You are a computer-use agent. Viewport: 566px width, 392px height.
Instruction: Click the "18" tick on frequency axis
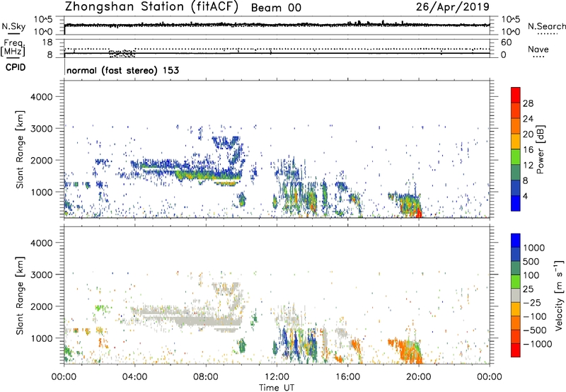(x=47, y=42)
